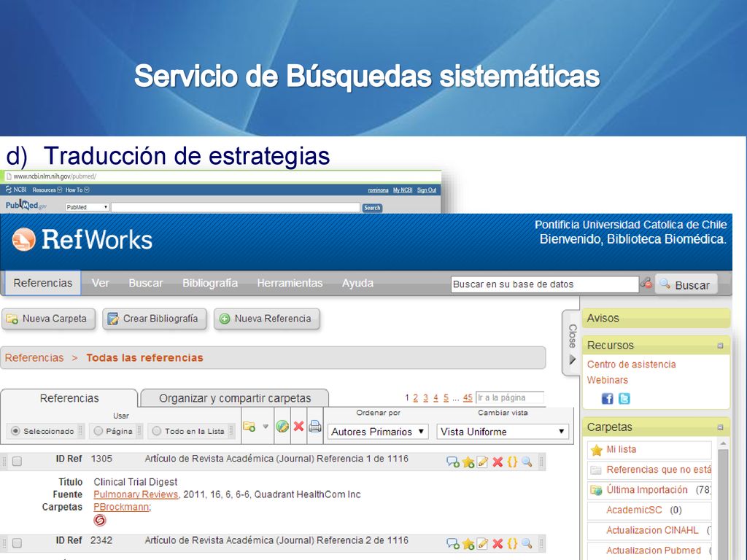Open the PubMed database dropdown
This screenshot has width=747, height=560.
pyautogui.click(x=88, y=207)
